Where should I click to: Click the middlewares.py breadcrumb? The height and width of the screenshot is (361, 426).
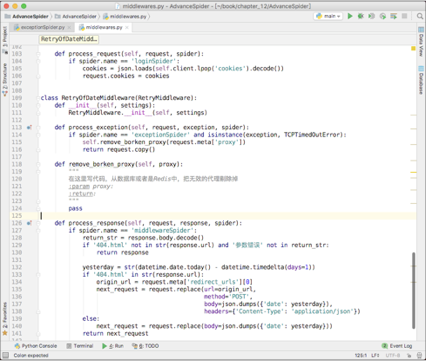125,16
